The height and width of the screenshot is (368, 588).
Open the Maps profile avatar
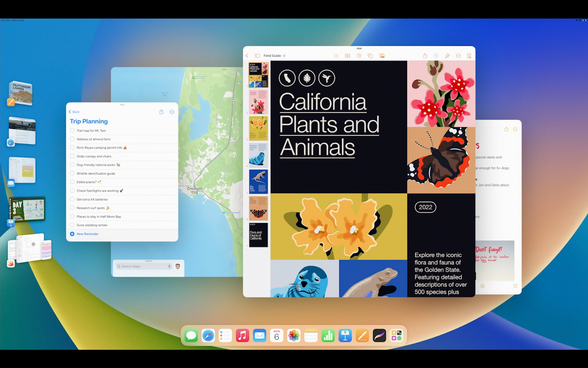[178, 266]
